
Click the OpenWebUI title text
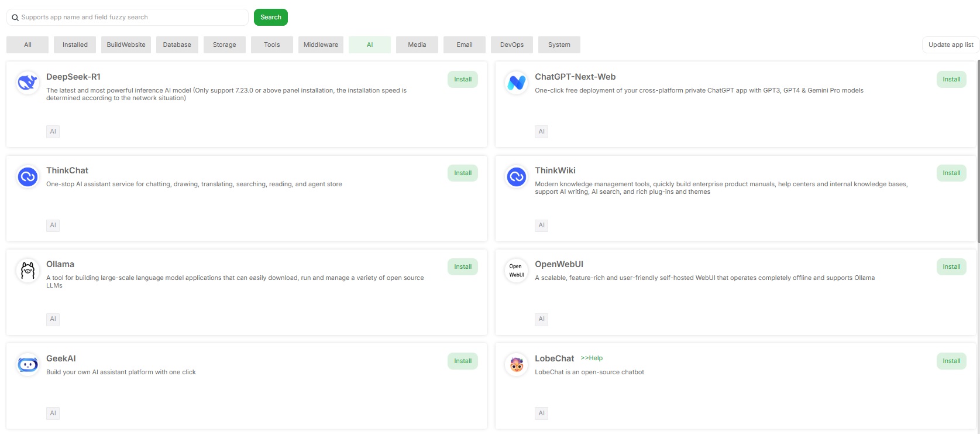559,264
